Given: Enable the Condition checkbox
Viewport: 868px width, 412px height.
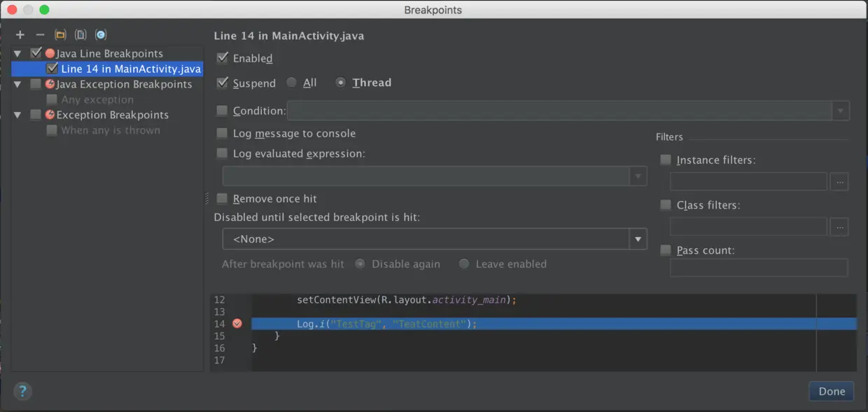Looking at the screenshot, I should pyautogui.click(x=222, y=111).
